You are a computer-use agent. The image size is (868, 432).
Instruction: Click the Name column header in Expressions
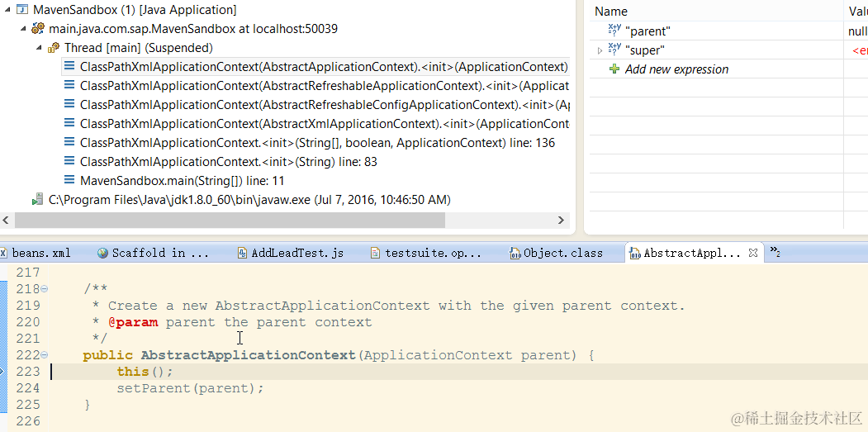611,11
